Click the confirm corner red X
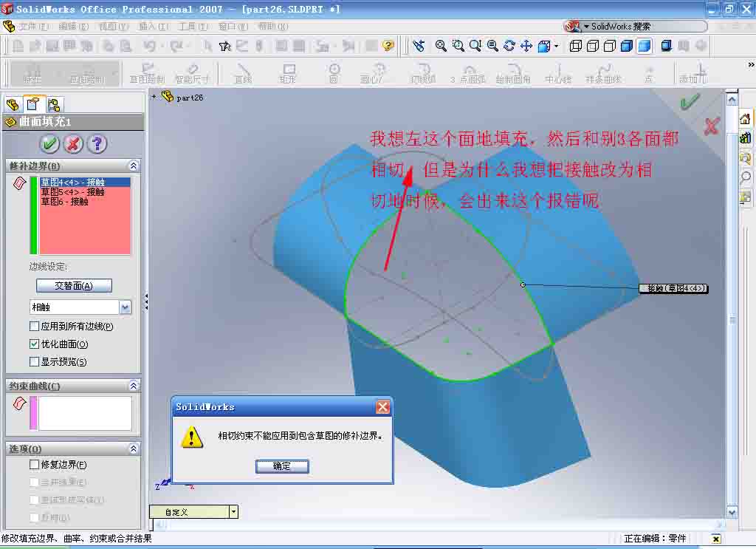756x549 pixels. tap(712, 126)
